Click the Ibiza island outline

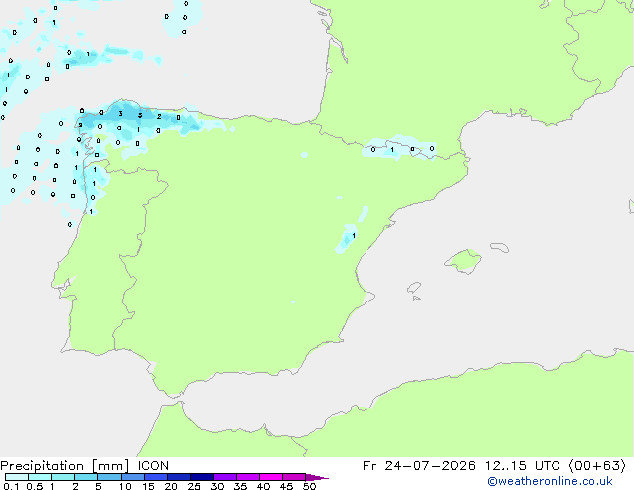(x=414, y=288)
